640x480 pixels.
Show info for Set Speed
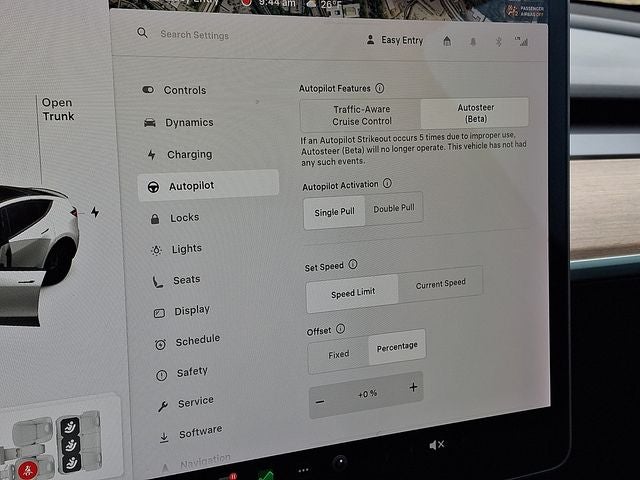[x=353, y=264]
